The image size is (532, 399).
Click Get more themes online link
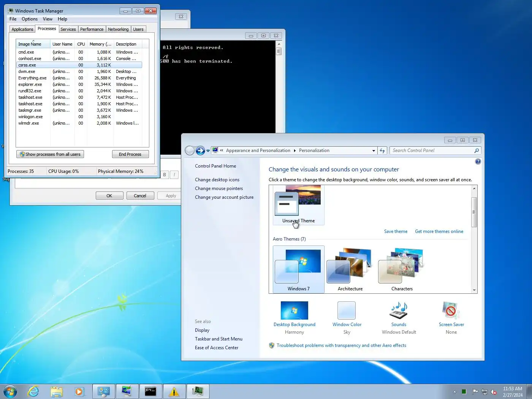pos(439,231)
